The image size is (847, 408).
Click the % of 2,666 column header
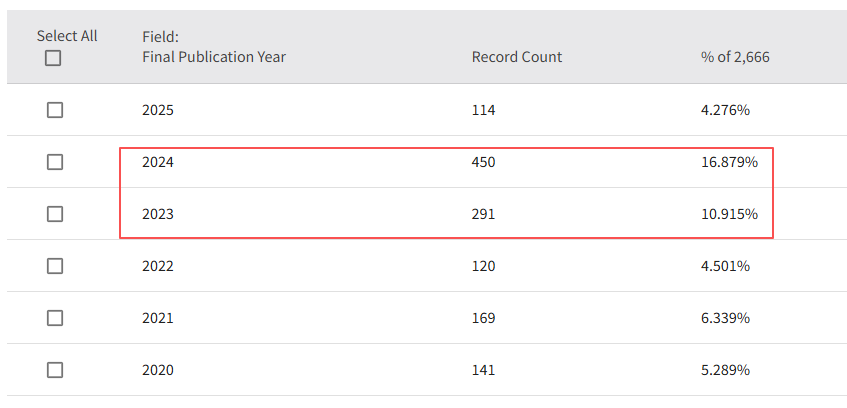coord(735,57)
